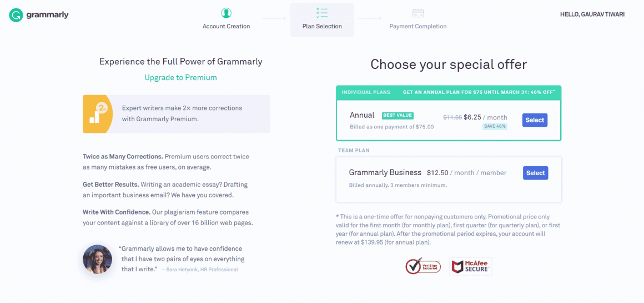Click the Account Creation person icon
644x303 pixels.
point(226,13)
